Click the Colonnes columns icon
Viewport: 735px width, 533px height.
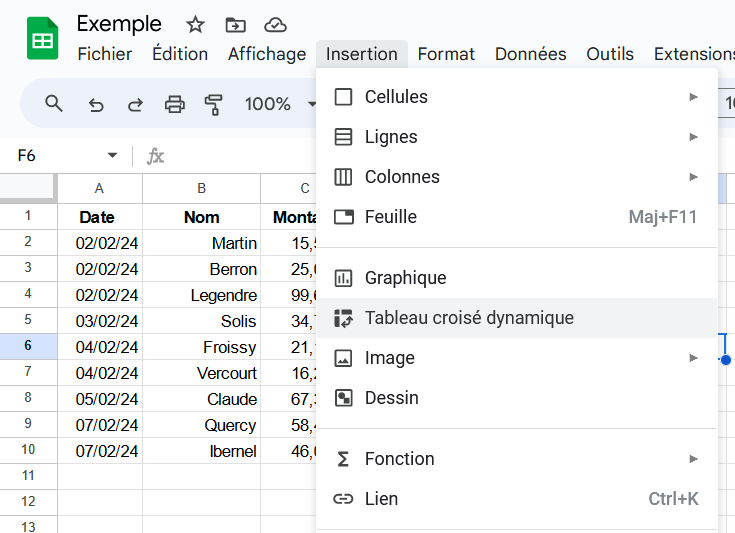[x=343, y=177]
